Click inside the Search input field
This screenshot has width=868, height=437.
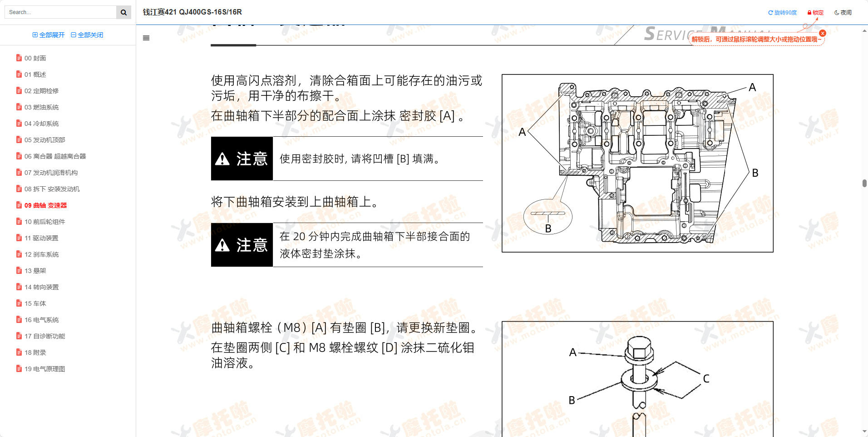tap(59, 12)
